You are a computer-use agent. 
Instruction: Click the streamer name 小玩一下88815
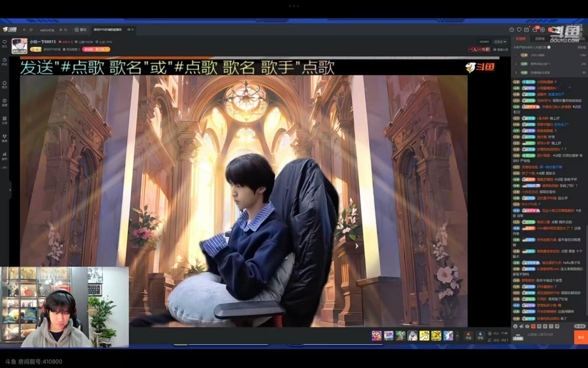tap(43, 42)
